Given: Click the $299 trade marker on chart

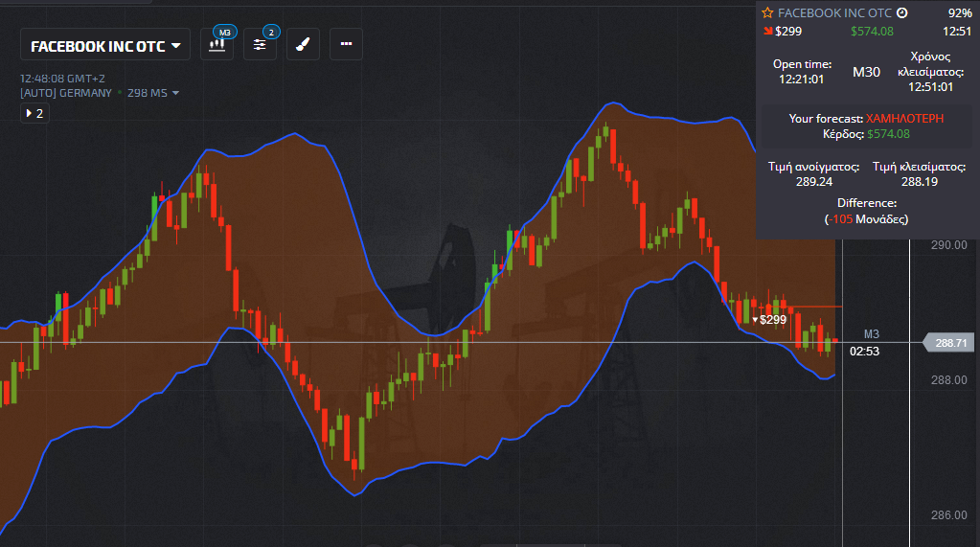Looking at the screenshot, I should (769, 320).
